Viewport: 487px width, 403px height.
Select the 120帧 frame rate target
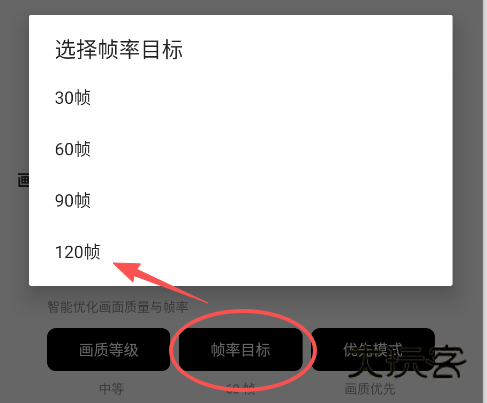coord(240,252)
